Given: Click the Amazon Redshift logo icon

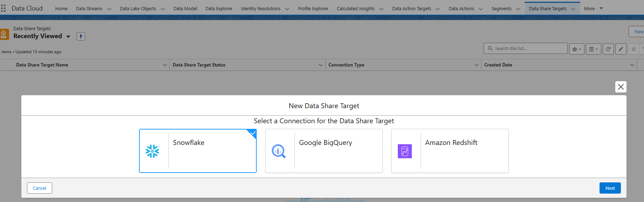Looking at the screenshot, I should pos(405,151).
